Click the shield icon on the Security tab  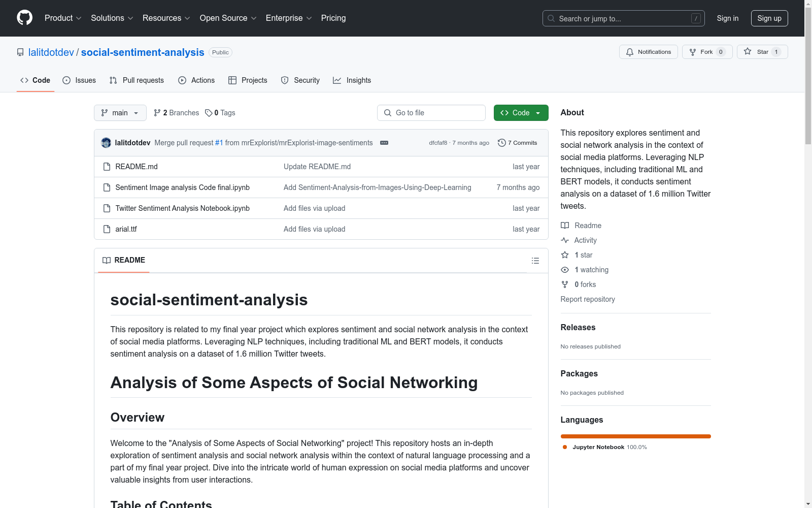[x=285, y=80]
